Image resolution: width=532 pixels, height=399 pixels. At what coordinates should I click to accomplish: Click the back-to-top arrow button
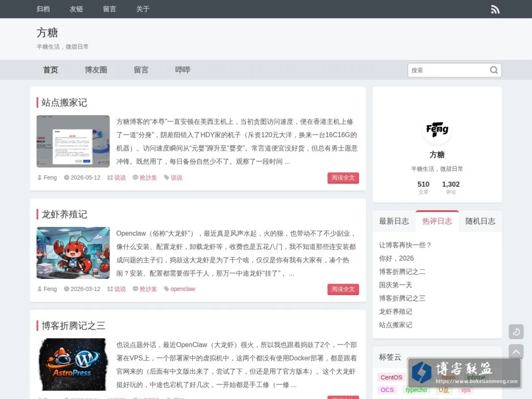pos(516,352)
